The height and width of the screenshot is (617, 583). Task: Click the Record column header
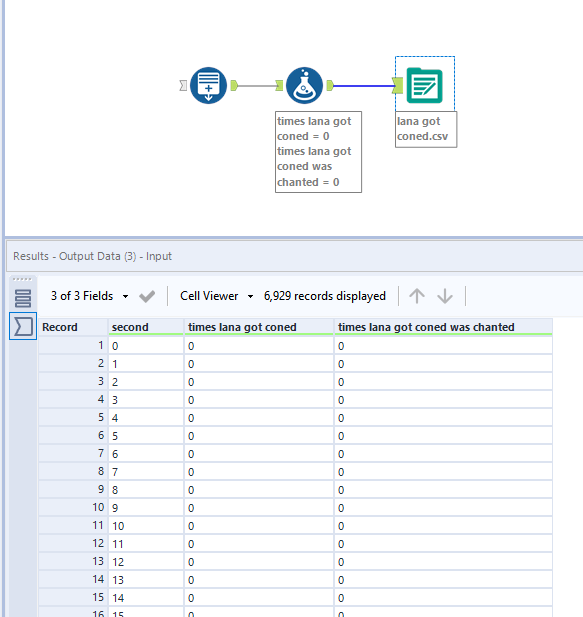pos(74,327)
